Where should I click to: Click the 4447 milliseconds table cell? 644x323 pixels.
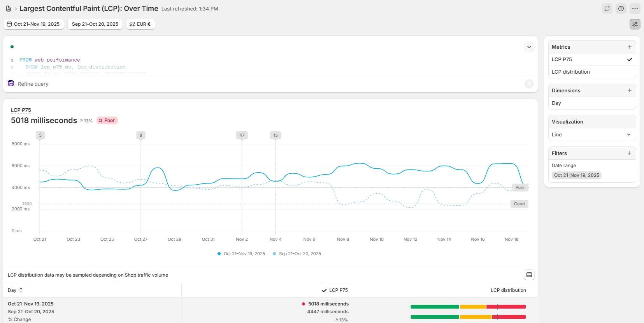(328, 312)
